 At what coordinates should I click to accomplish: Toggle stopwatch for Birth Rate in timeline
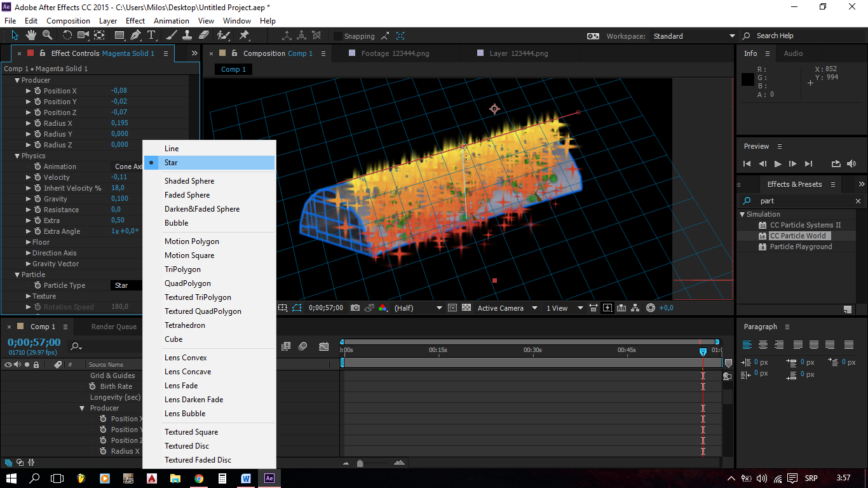pyautogui.click(x=93, y=386)
